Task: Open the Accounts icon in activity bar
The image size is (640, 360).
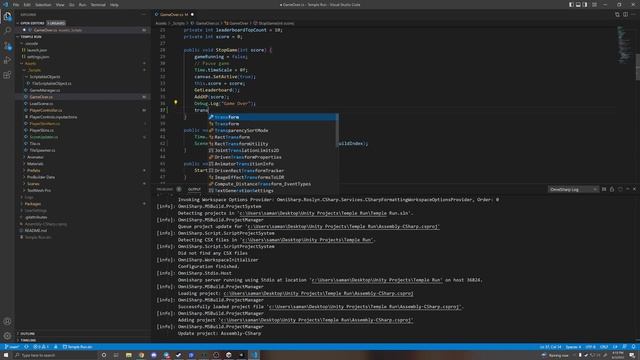Action: (x=7, y=321)
